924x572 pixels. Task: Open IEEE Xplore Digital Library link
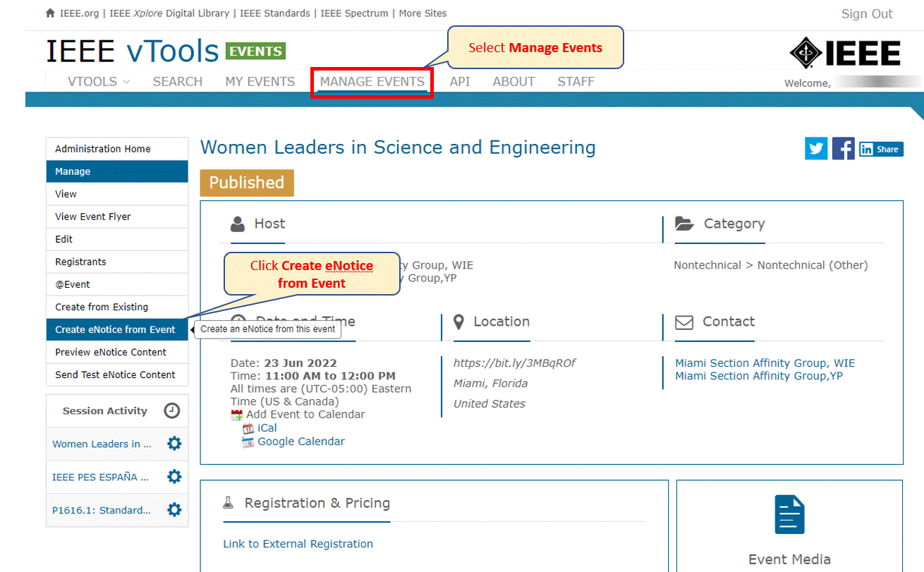169,13
